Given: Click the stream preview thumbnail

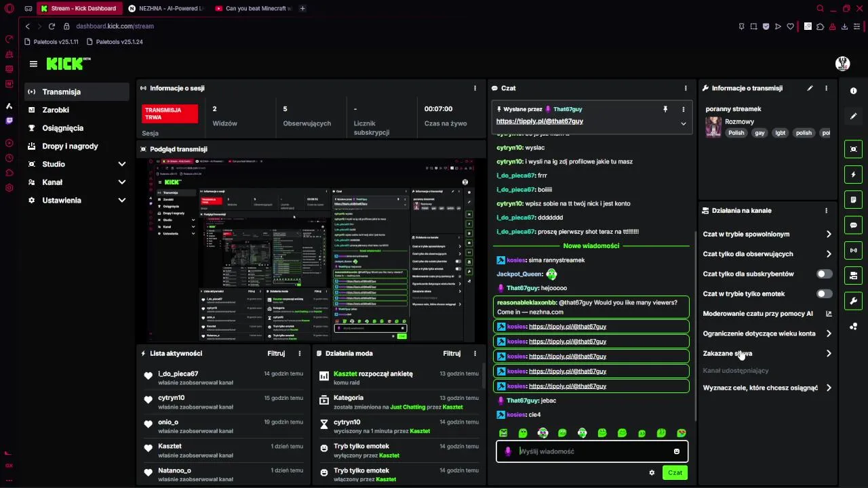Looking at the screenshot, I should [311, 250].
